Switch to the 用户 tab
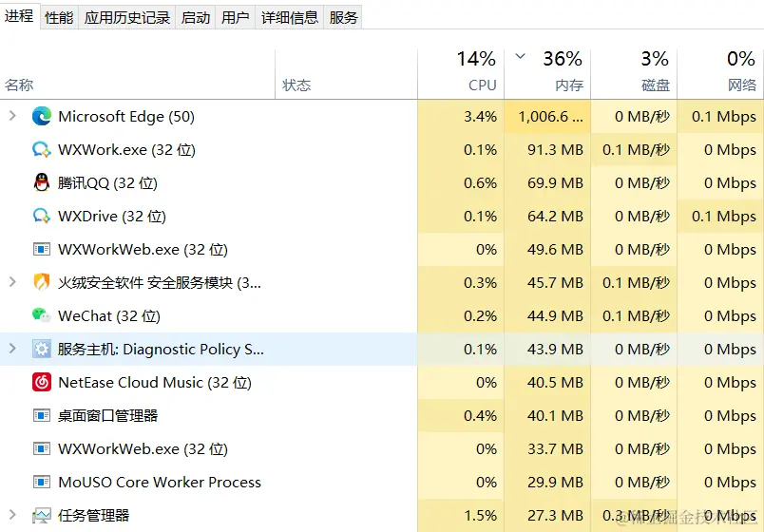Viewport: 764px width, 532px height. point(236,17)
